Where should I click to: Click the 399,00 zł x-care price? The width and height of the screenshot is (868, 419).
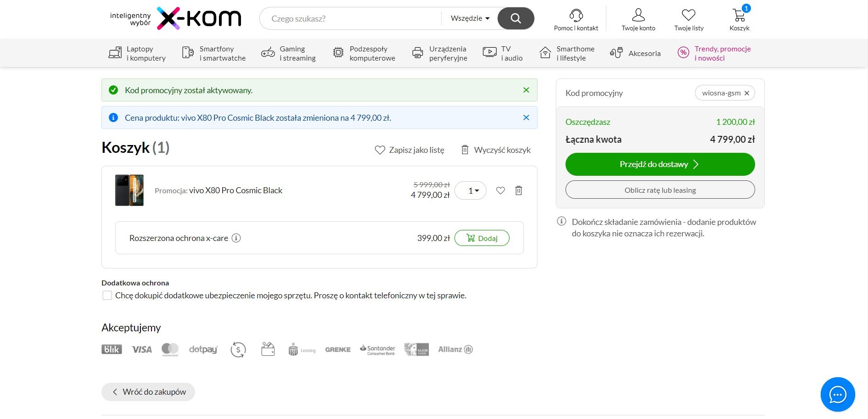click(433, 238)
